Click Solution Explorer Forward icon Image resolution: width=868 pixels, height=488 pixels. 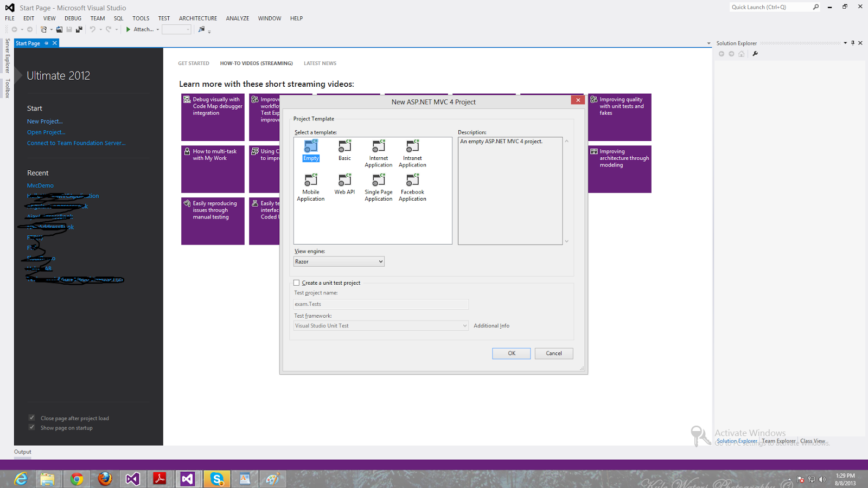point(731,54)
